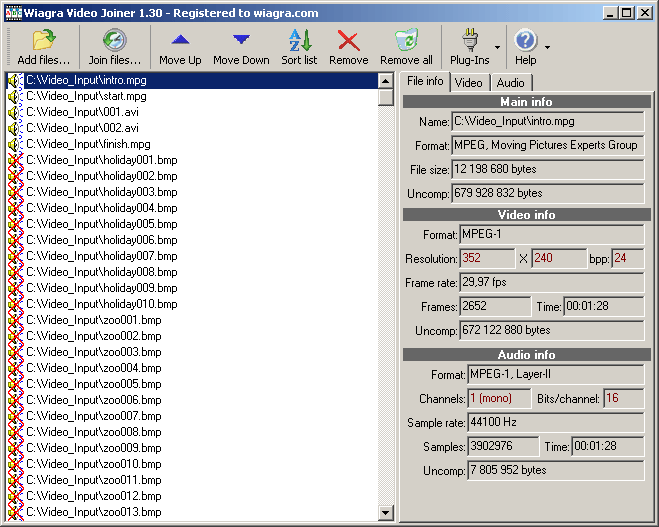Click the Sample rate field 44100 Hz
659x527 pixels.
[x=556, y=422]
